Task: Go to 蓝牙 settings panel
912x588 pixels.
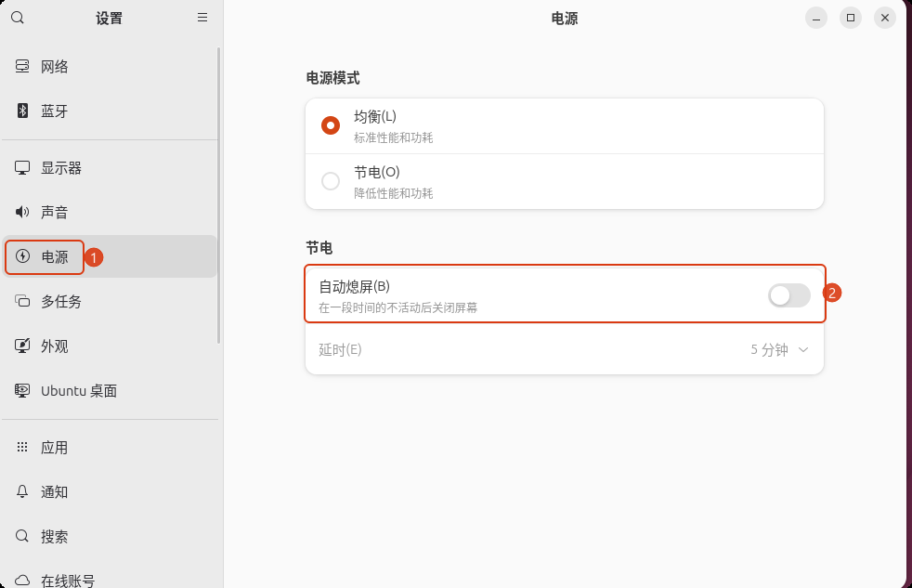Action: 110,111
